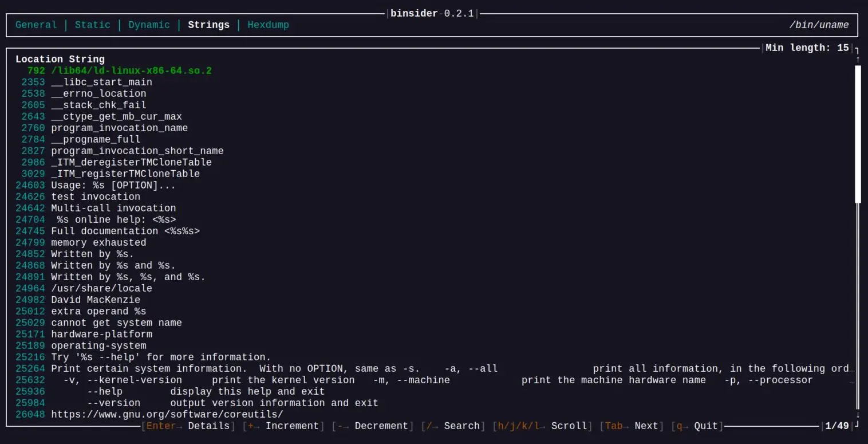
Task: Click the h/j/k/l Scroll hint
Action: pyautogui.click(x=542, y=426)
